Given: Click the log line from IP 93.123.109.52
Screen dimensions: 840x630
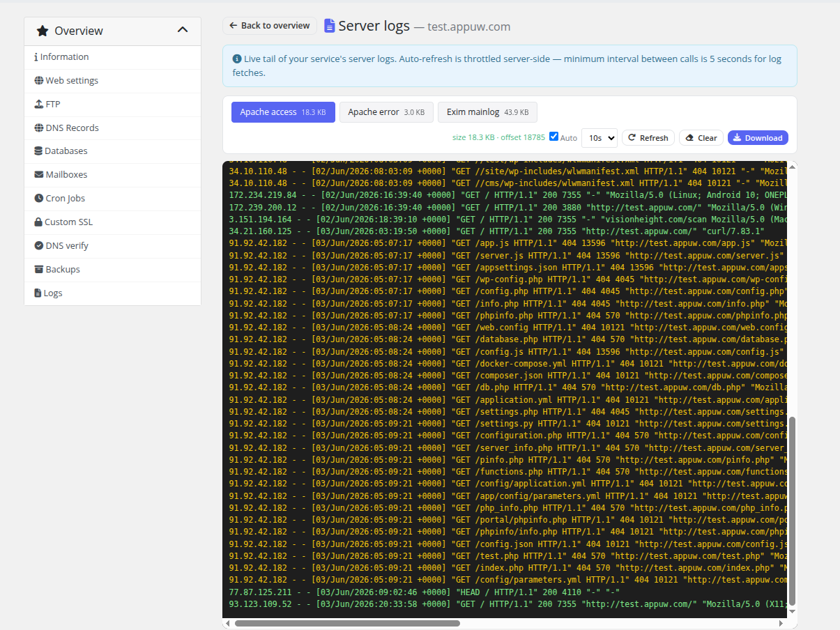Looking at the screenshot, I should pyautogui.click(x=507, y=604).
